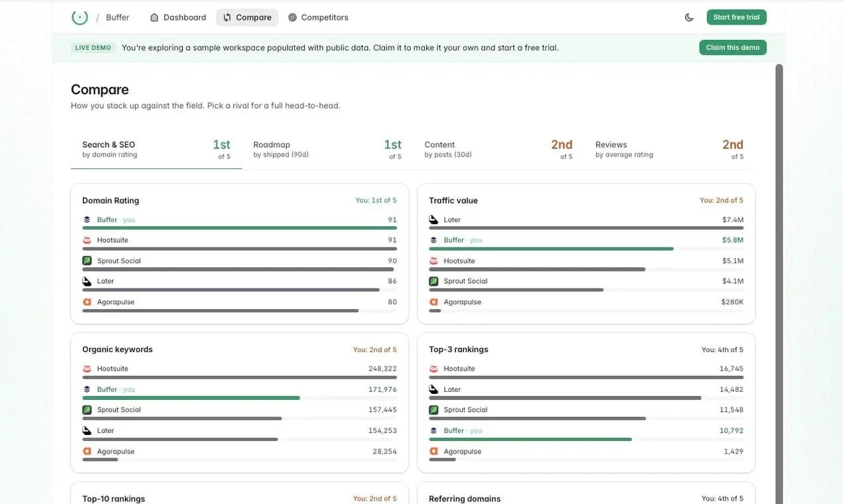Viewport: 843px width, 504px height.
Task: Click Buffer's 10,792 rankings value
Action: click(731, 430)
